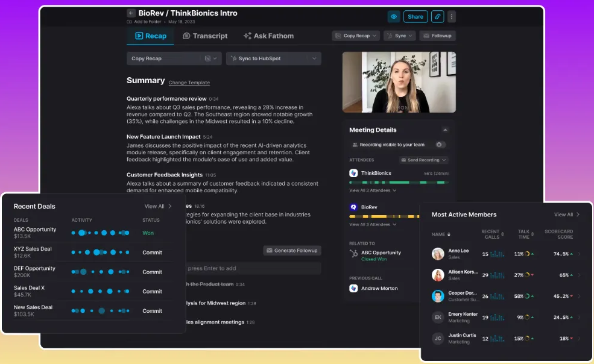594x364 pixels.
Task: Open the Copy Recap dropdown in top toolbar
Action: [356, 36]
